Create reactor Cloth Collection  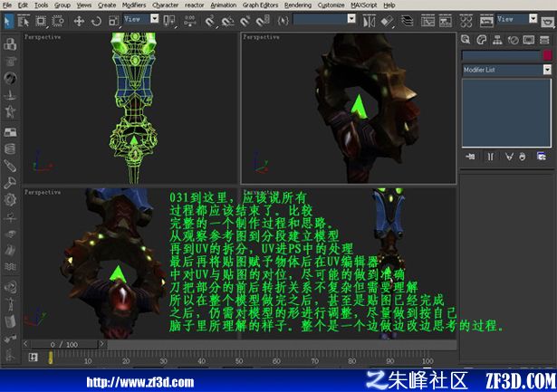tap(10, 62)
